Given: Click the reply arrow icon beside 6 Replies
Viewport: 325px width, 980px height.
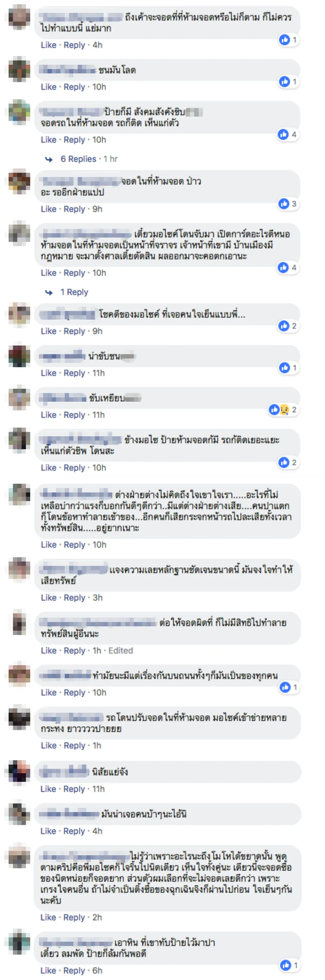Looking at the screenshot, I should click(49, 159).
